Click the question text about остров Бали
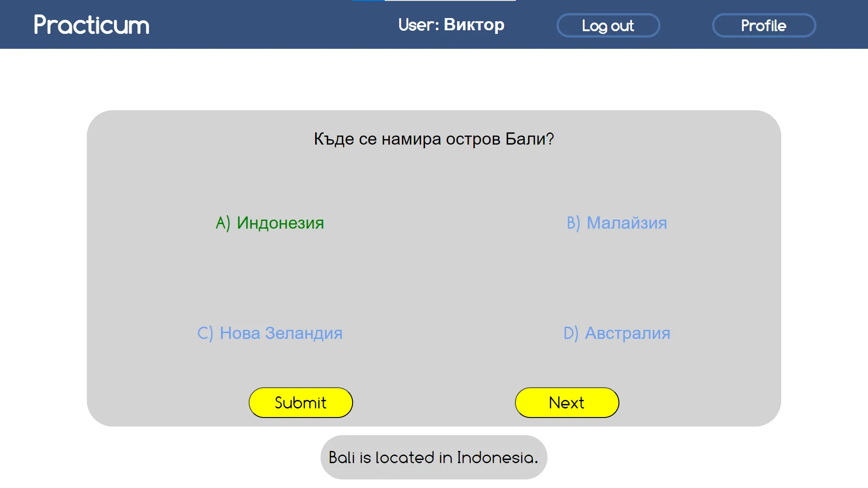 (434, 139)
